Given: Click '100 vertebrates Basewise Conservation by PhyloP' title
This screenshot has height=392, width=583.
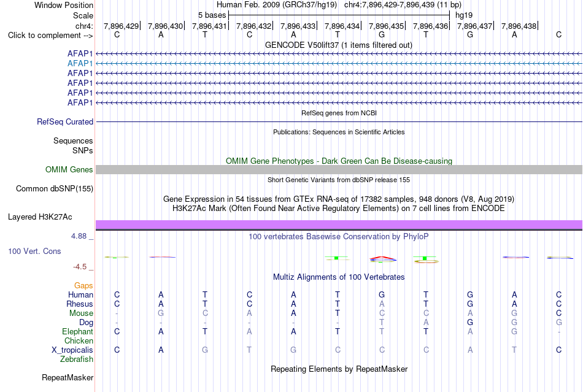Looking at the screenshot, I should 339,237.
